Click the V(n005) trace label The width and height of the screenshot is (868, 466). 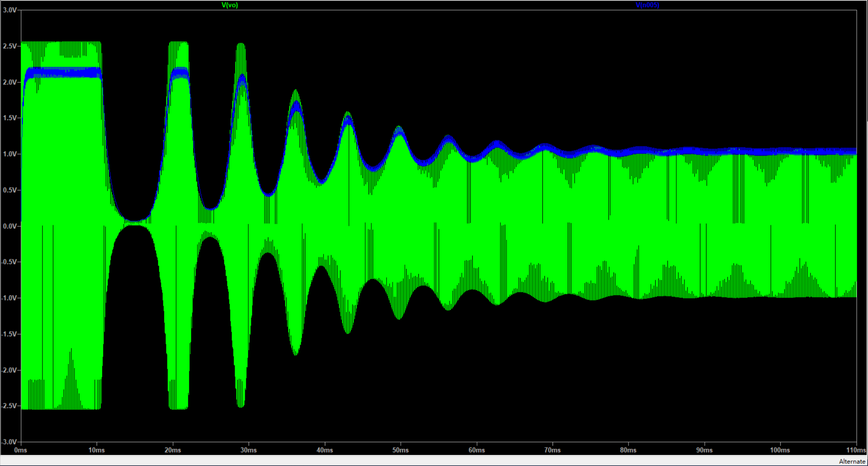pyautogui.click(x=647, y=5)
